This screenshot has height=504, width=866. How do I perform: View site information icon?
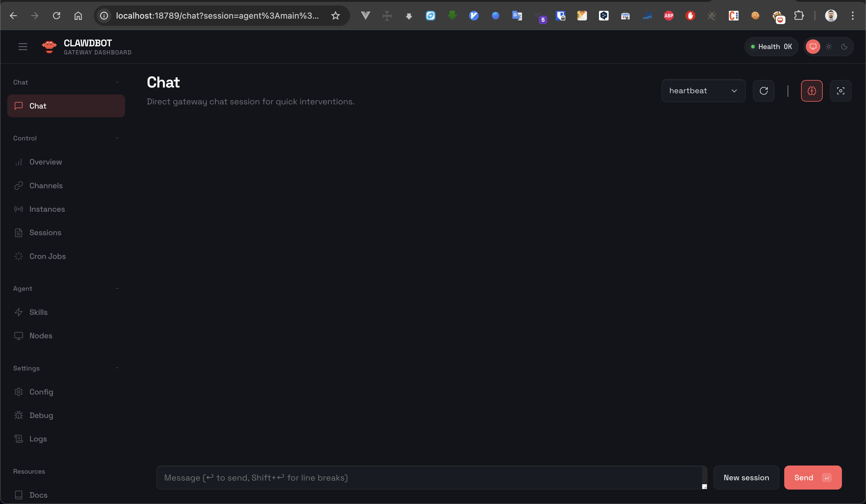[104, 15]
